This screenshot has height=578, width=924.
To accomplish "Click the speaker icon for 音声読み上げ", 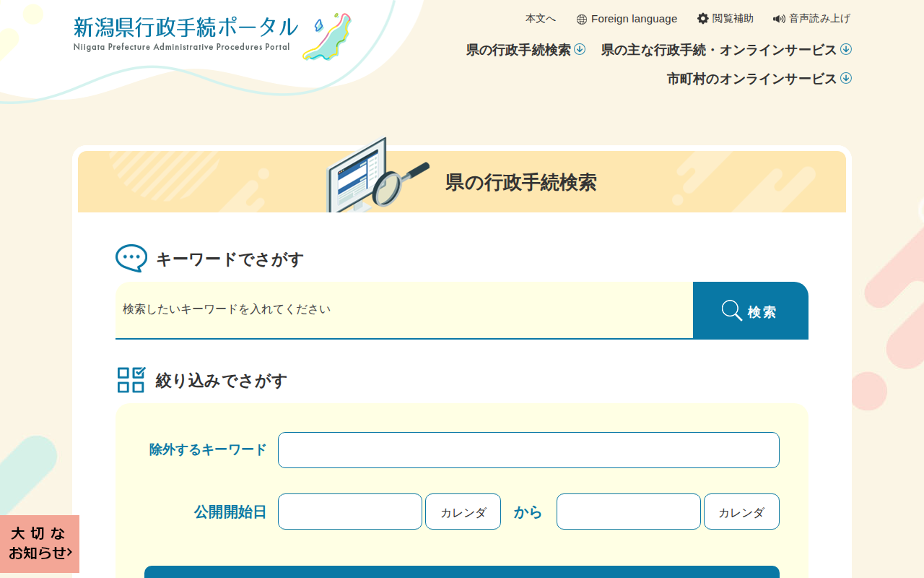I will click(779, 20).
